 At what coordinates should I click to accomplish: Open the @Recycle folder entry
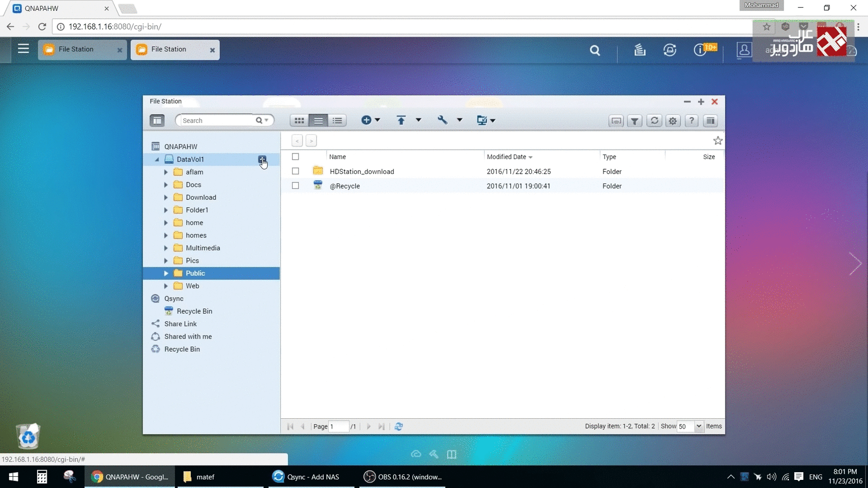pyautogui.click(x=344, y=186)
